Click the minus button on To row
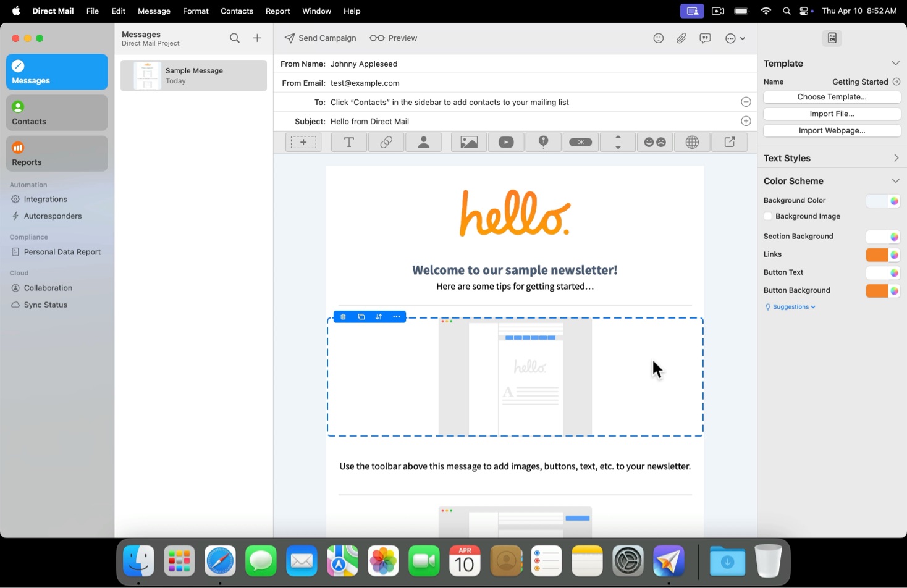 click(746, 102)
